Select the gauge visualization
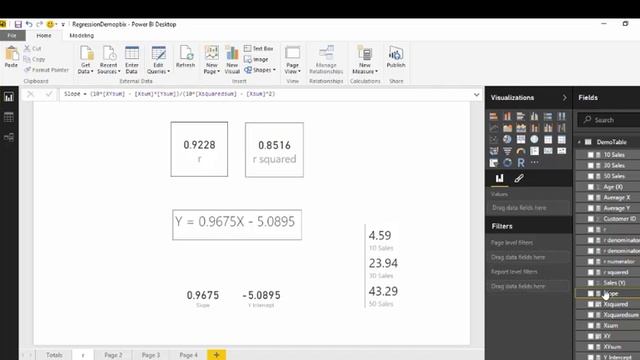The height and width of the screenshot is (360, 640). (521, 151)
